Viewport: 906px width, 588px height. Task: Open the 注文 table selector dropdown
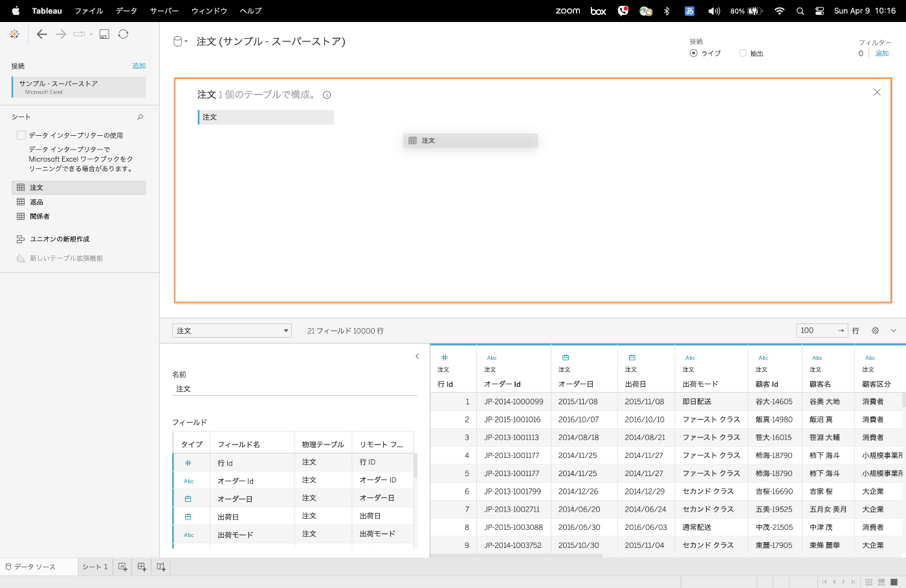(232, 331)
